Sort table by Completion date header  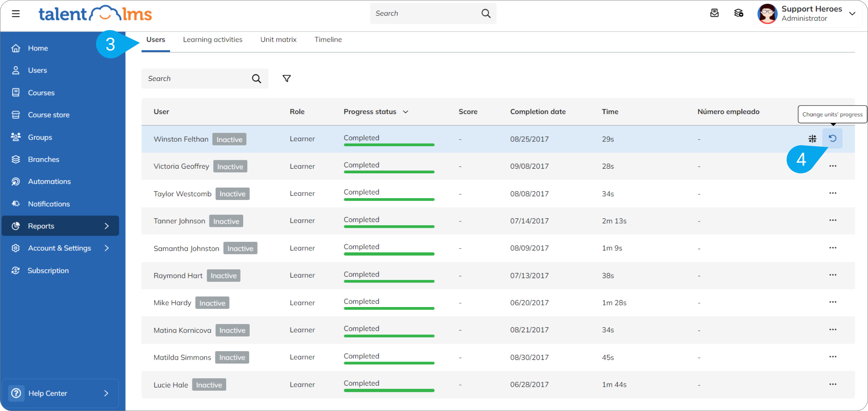(x=538, y=112)
